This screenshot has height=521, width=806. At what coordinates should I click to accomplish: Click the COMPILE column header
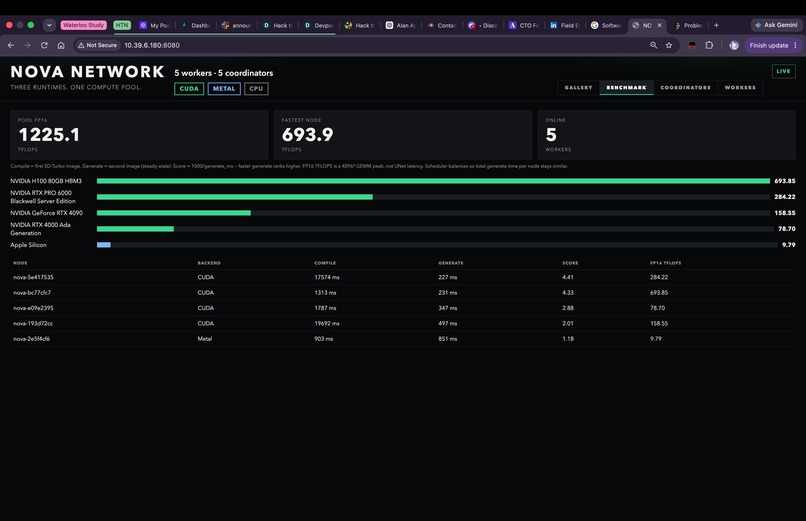pyautogui.click(x=325, y=263)
